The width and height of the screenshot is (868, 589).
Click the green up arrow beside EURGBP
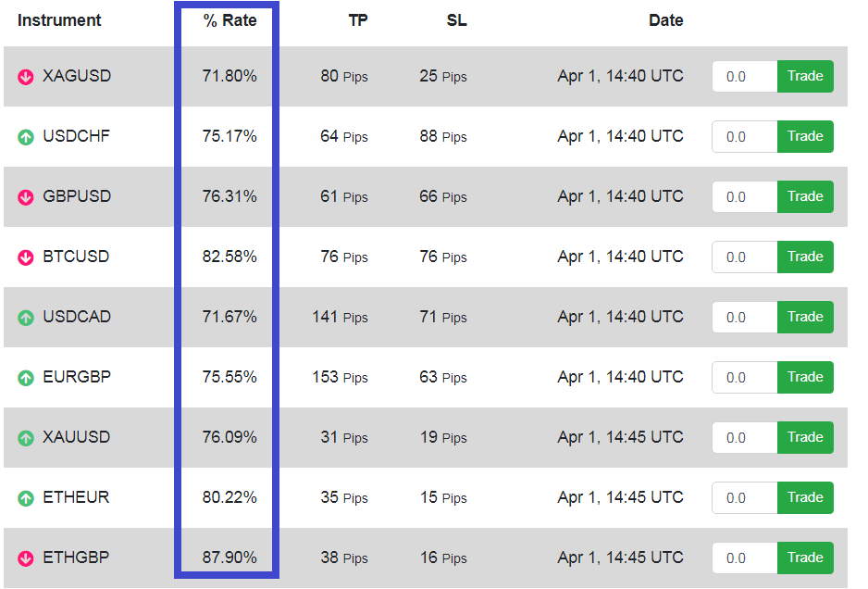[26, 378]
